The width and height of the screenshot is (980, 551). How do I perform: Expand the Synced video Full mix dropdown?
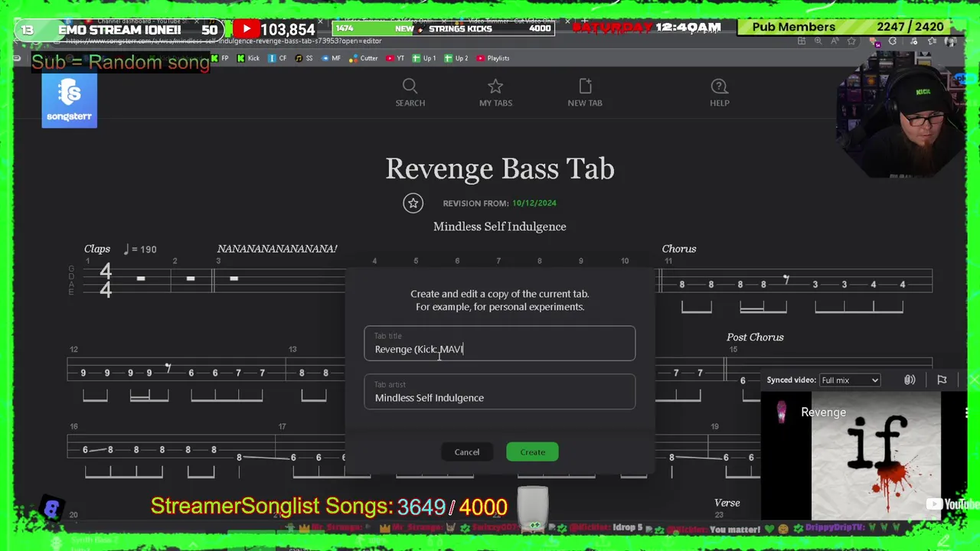click(849, 380)
